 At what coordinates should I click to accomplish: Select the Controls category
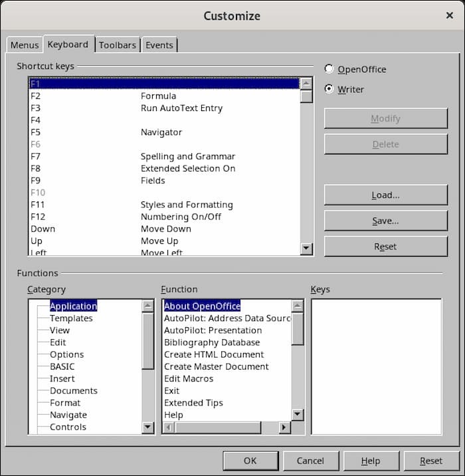(68, 427)
